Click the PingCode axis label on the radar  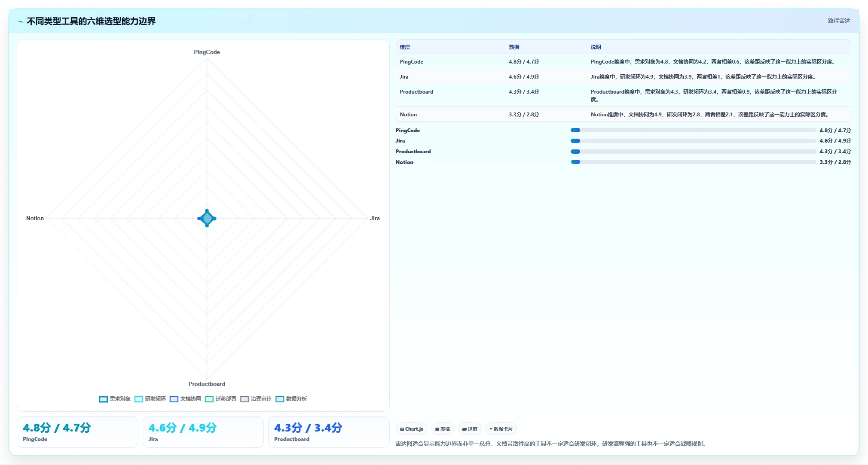click(207, 52)
